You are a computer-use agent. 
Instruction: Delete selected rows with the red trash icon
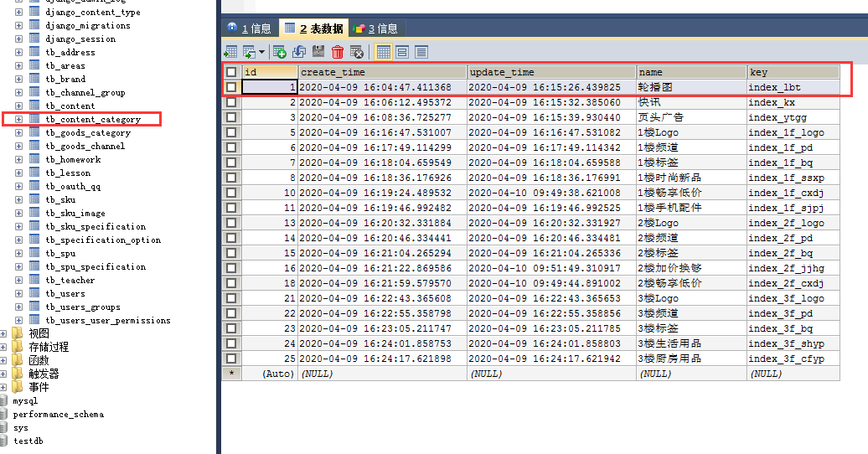pos(338,52)
